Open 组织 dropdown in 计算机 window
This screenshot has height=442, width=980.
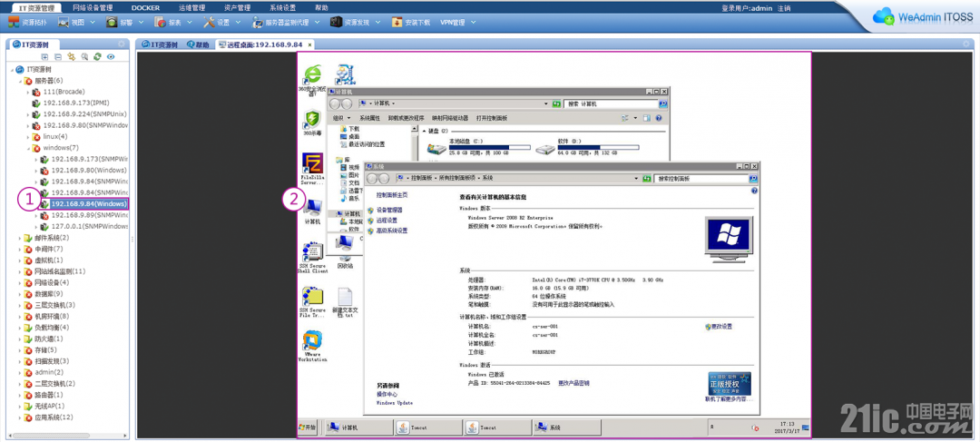pyautogui.click(x=341, y=117)
